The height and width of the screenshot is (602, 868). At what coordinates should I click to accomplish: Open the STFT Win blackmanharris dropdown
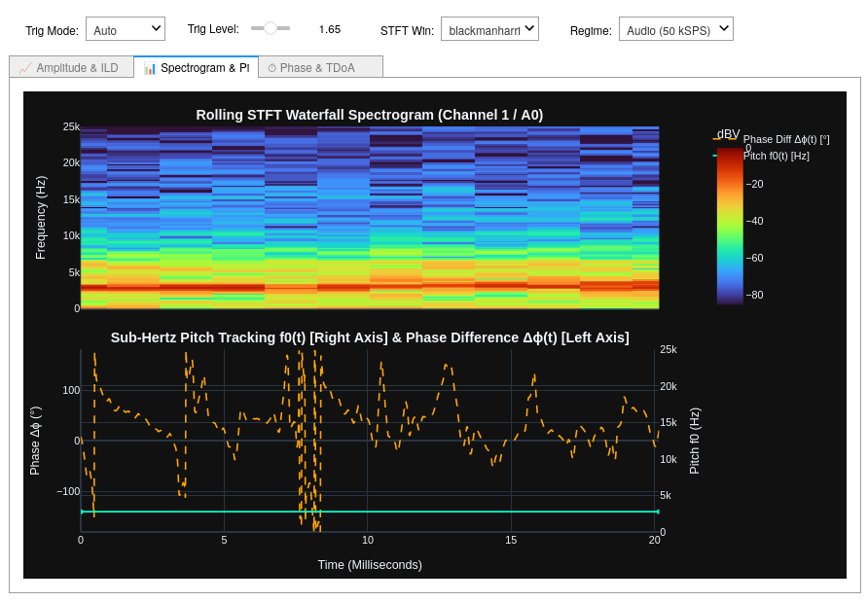(x=489, y=29)
